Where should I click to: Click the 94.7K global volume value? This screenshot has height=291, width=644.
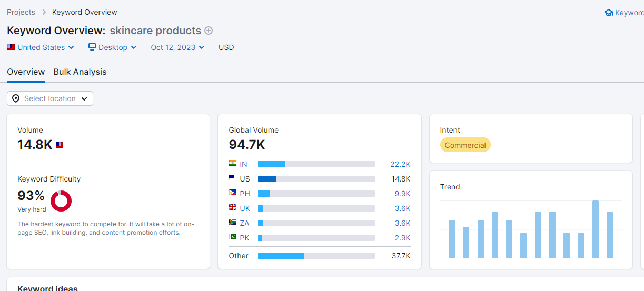[x=247, y=145]
